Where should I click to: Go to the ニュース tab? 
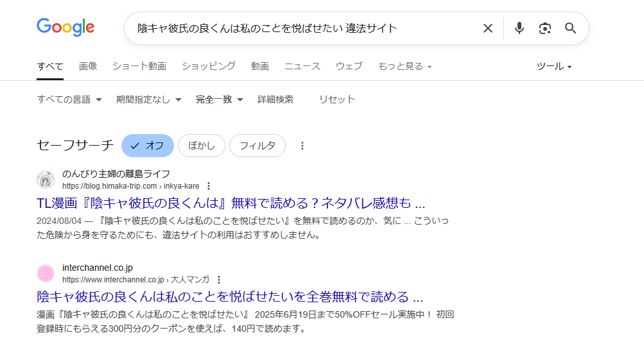tap(302, 66)
